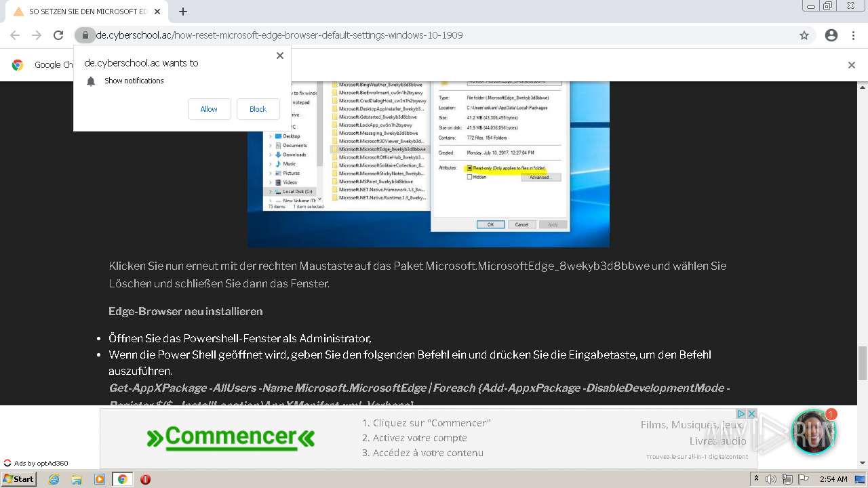This screenshot has height=488, width=868.
Task: Dismiss the Google Chrome info bar
Action: coord(852,65)
